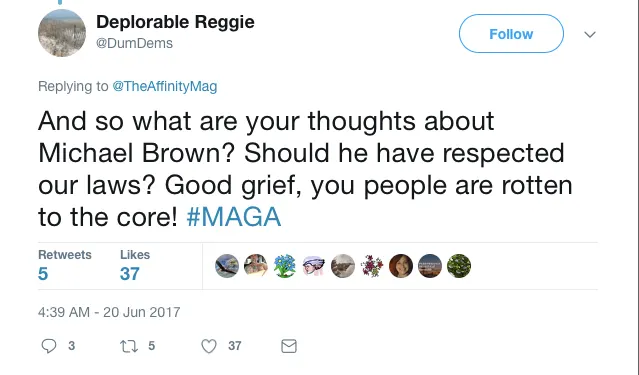The image size is (639, 375).
Task: View the helmet cartoon avatar profile
Action: [x=314, y=266]
